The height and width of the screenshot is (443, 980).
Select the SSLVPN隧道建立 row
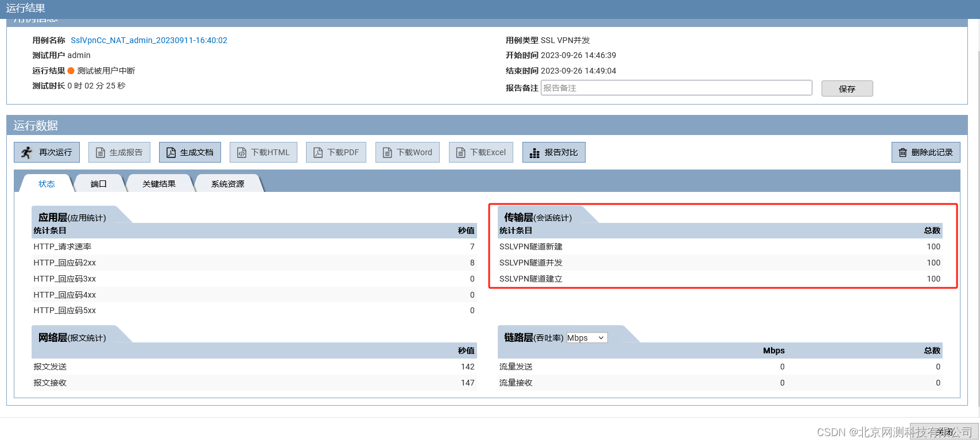(720, 279)
